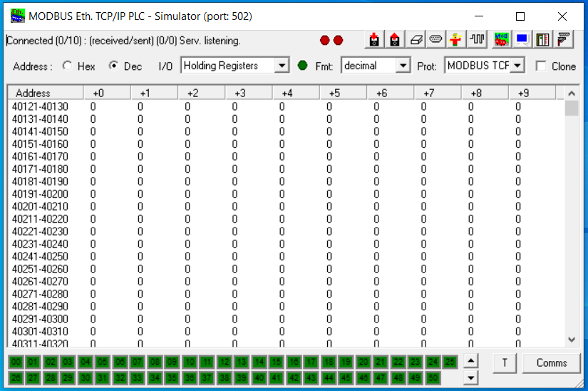This screenshot has height=391, width=588.
Task: Select the Dec address radio button
Action: [x=113, y=66]
